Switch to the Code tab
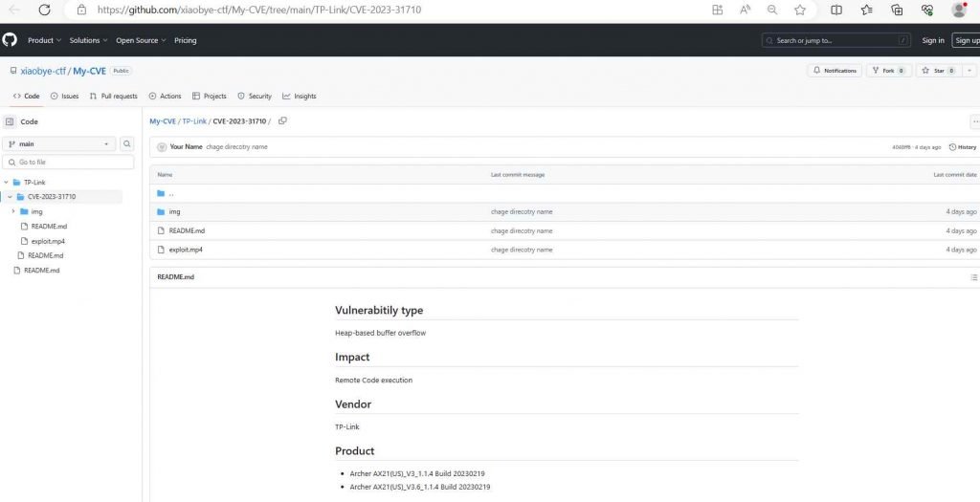Viewport: 980px width, 502px height. tap(26, 97)
